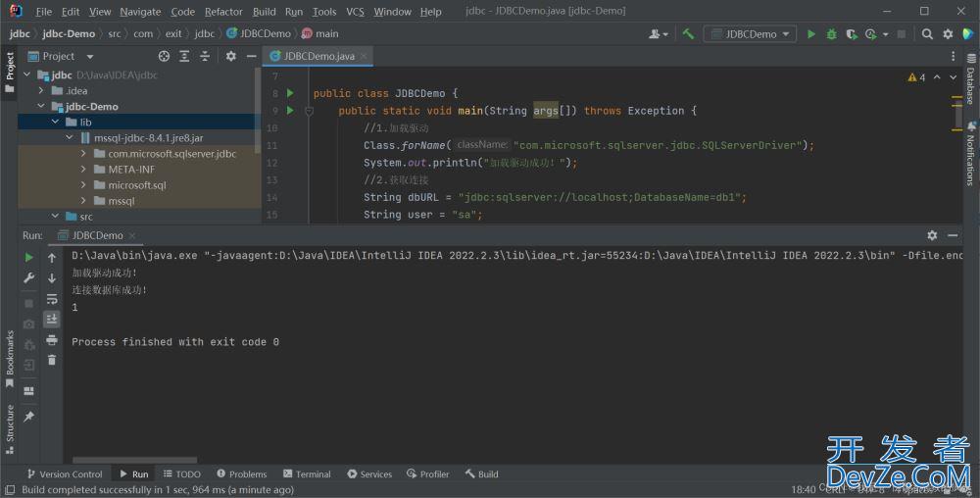Image resolution: width=980 pixels, height=498 pixels.
Task: Open the Problems tool window
Action: [242, 474]
